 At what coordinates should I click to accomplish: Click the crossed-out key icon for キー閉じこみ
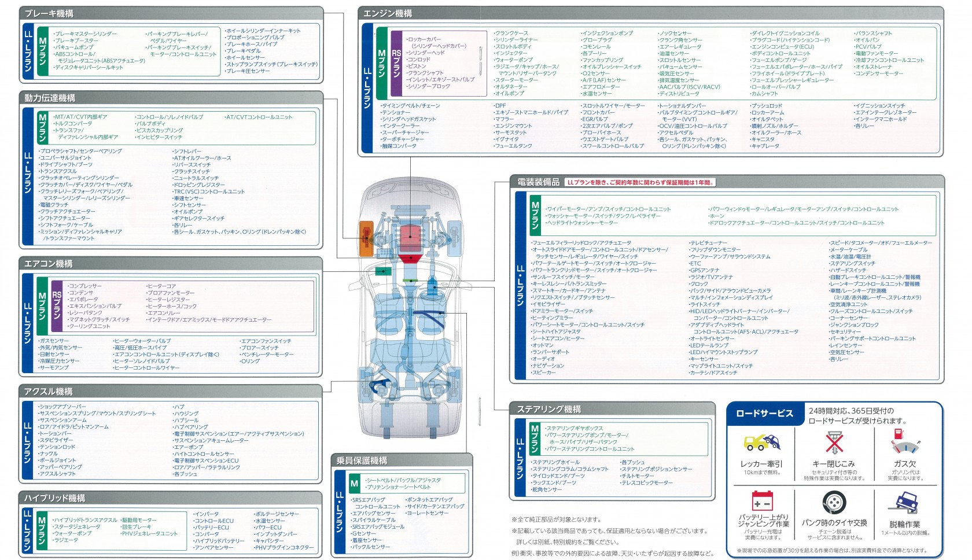click(834, 443)
